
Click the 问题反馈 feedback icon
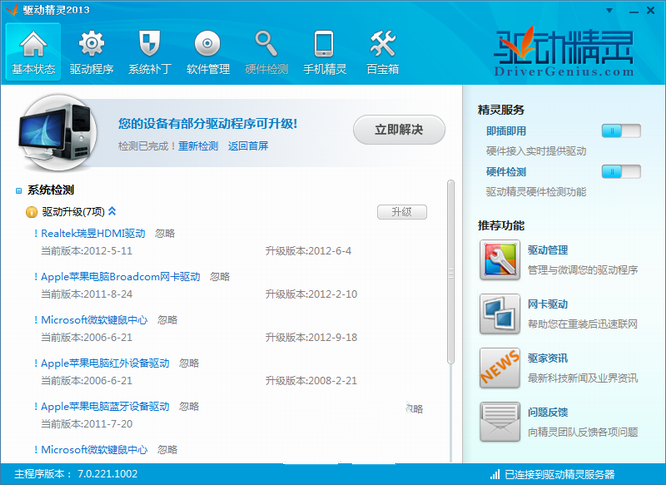tap(499, 420)
